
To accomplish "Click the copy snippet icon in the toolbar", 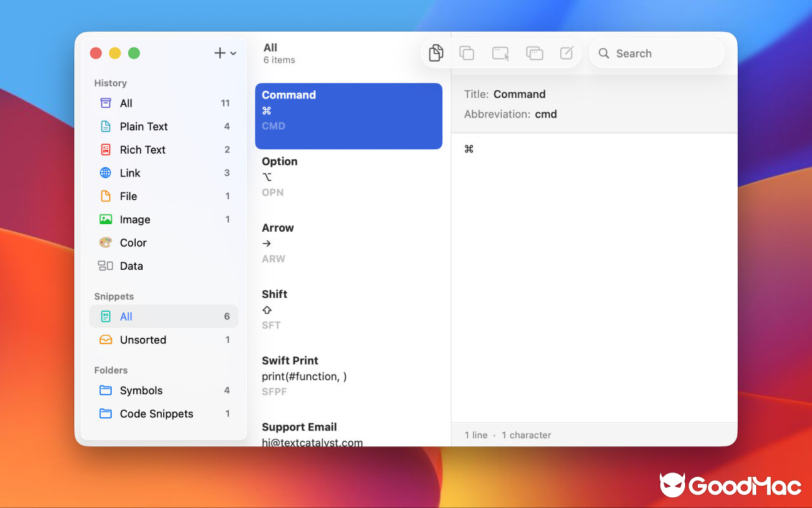I will tap(436, 53).
